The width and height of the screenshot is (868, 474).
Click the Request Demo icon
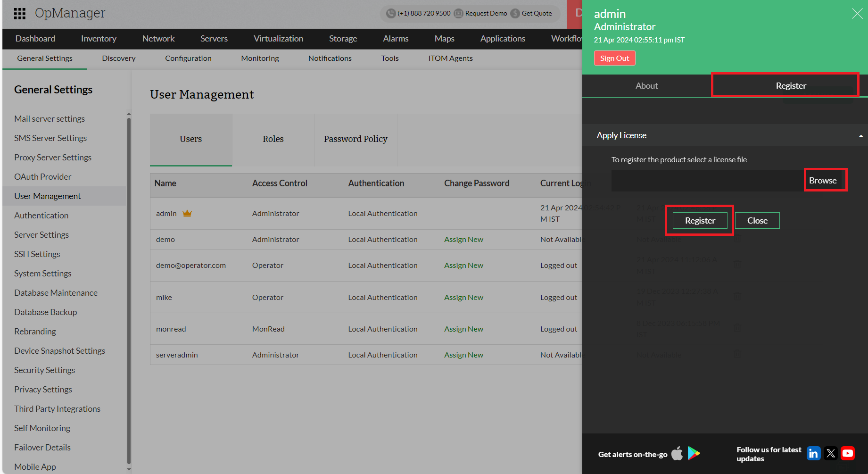(x=458, y=13)
